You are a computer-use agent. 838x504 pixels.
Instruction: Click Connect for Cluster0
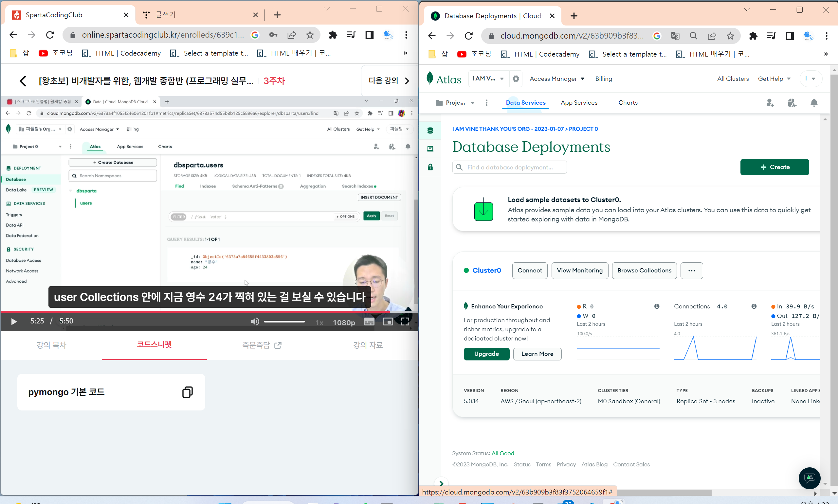tap(530, 271)
